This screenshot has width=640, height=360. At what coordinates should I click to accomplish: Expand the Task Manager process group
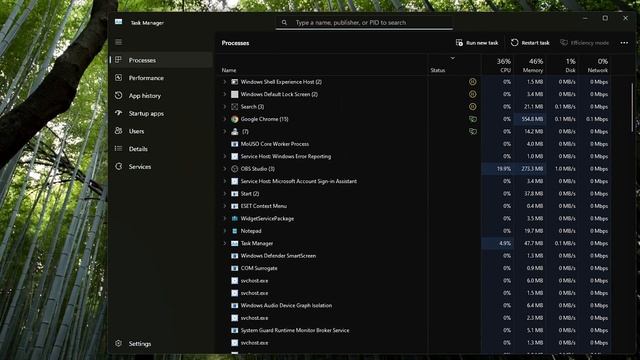224,243
